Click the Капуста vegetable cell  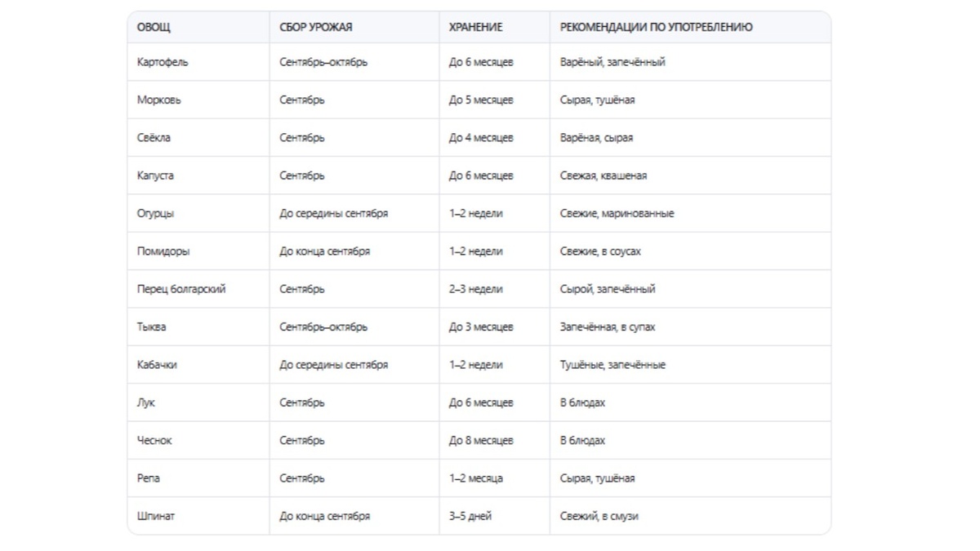(155, 176)
